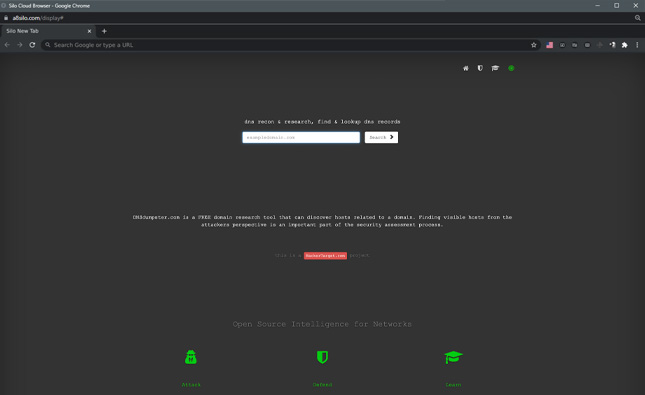Click the Search button beside domain field
This screenshot has width=645, height=395.
coord(381,137)
